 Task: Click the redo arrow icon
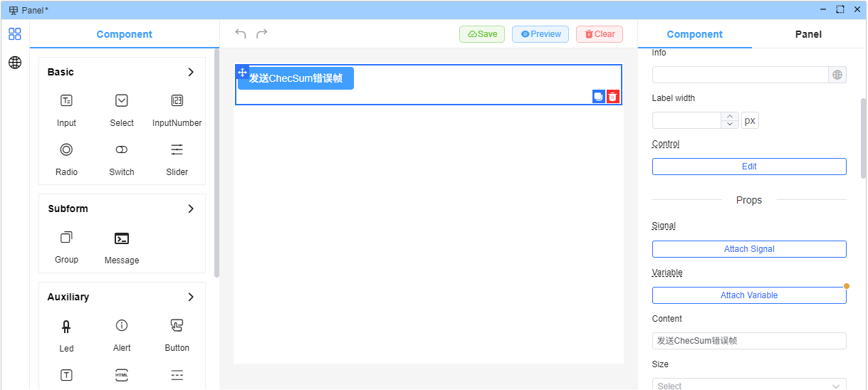pos(262,33)
